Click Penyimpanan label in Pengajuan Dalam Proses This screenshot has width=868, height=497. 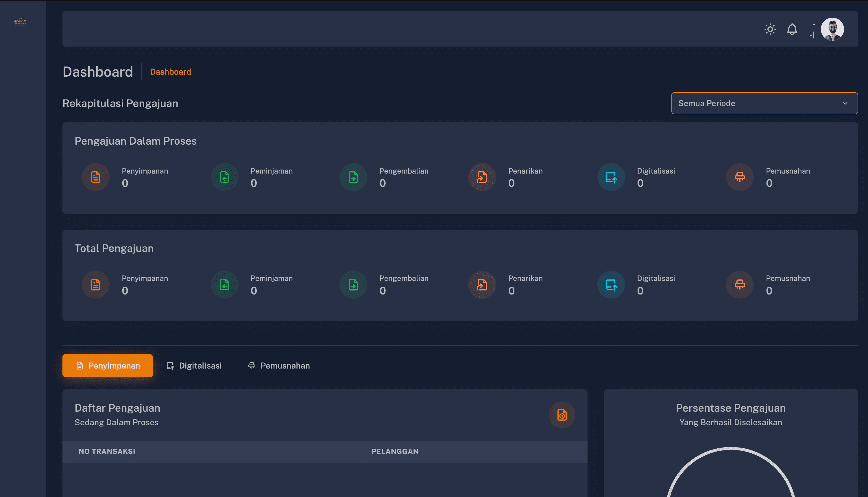[145, 171]
